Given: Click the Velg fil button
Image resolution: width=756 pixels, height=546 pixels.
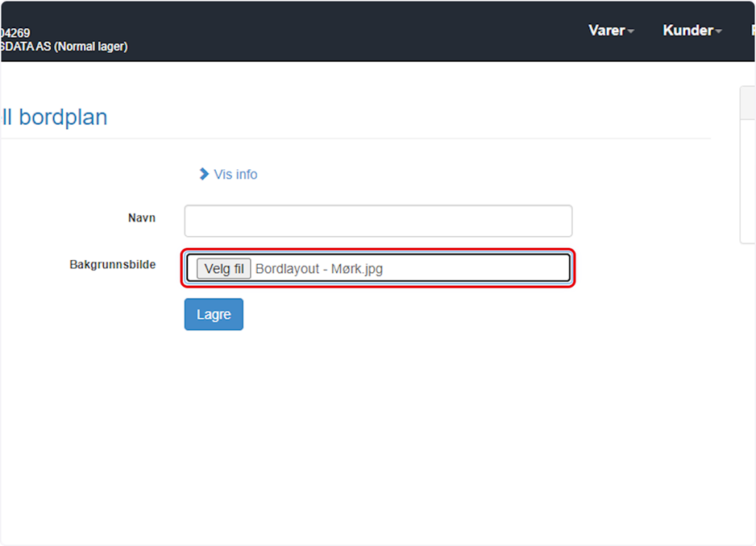Looking at the screenshot, I should 224,268.
